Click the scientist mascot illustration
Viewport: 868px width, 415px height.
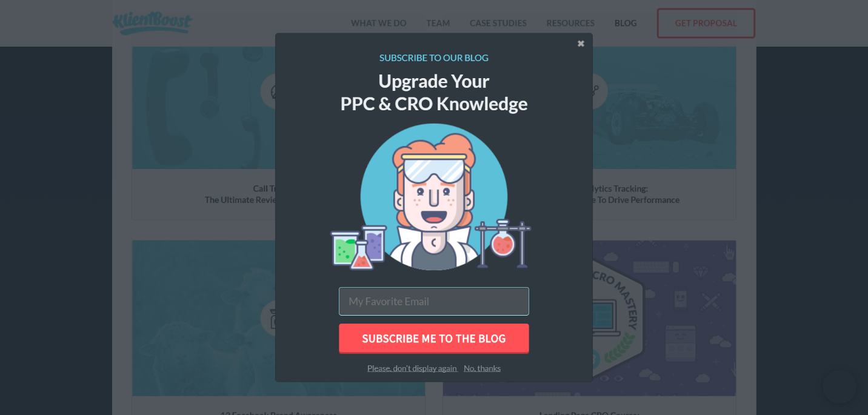tap(433, 197)
